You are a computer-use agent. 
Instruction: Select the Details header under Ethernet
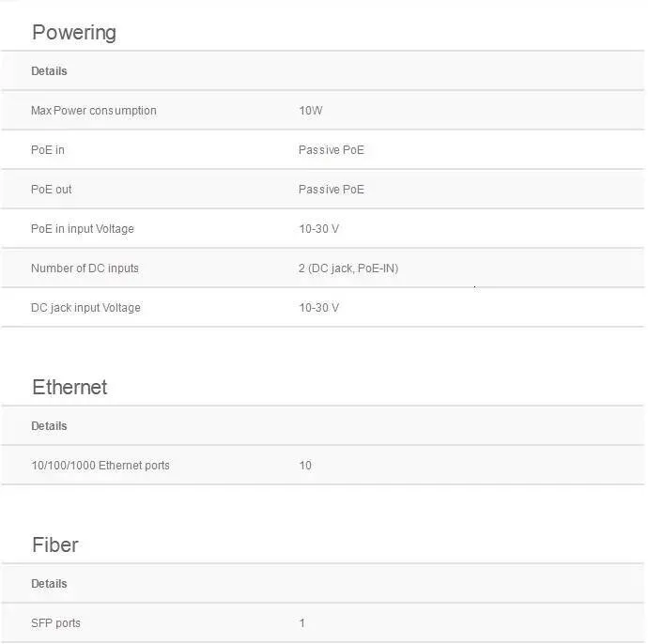point(49,426)
